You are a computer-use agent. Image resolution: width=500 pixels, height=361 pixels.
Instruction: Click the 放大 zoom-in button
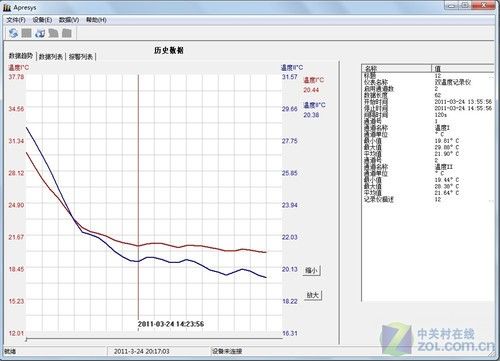pyautogui.click(x=313, y=295)
